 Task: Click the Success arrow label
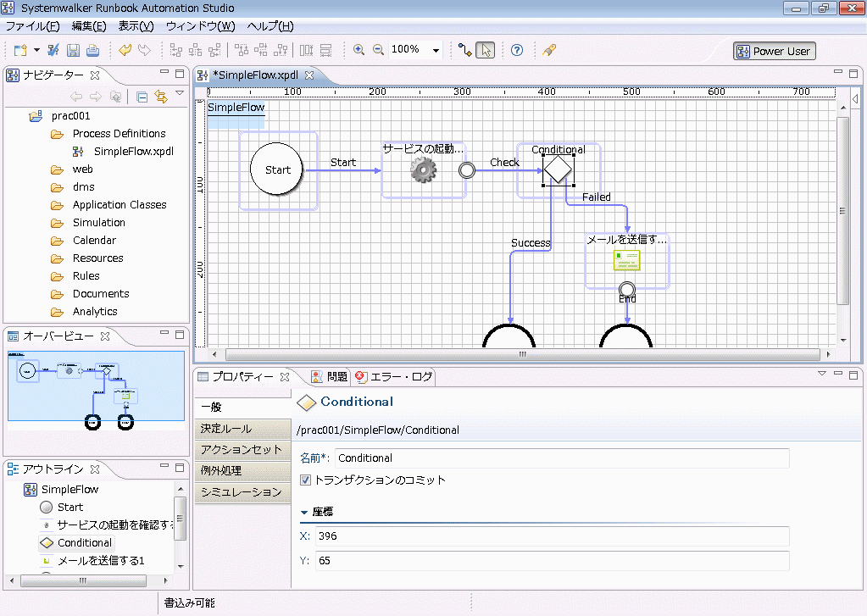(531, 242)
